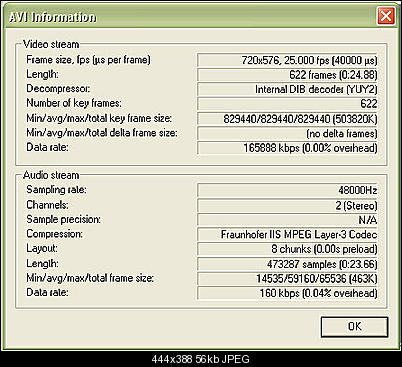Image resolution: width=402 pixels, height=367 pixels.
Task: Click the delta frame size field
Action: tap(287, 133)
